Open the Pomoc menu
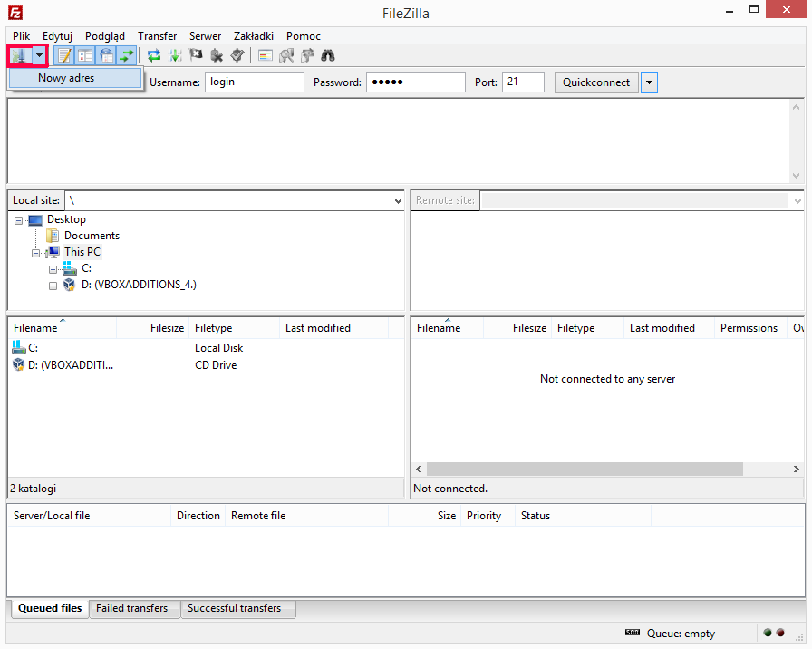812x649 pixels. tap(304, 36)
